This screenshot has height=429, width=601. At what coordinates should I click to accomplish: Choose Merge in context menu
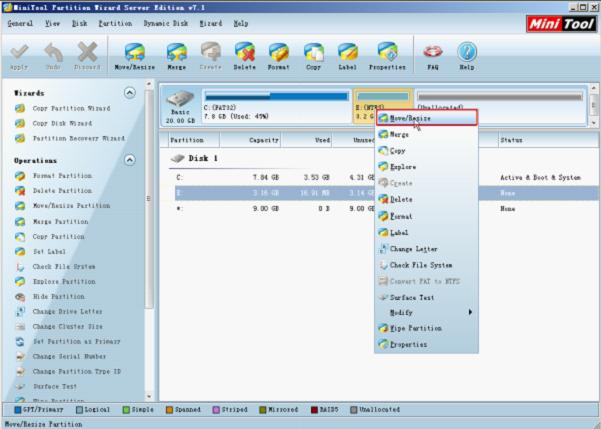click(426, 135)
